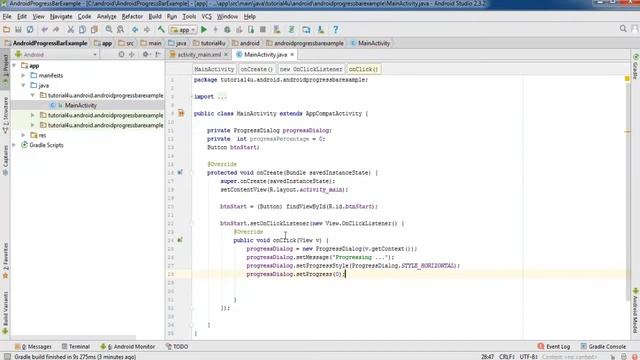Screen dimensions: 640x360
Task: Click the project pane gear settings icon
Action: (146, 54)
